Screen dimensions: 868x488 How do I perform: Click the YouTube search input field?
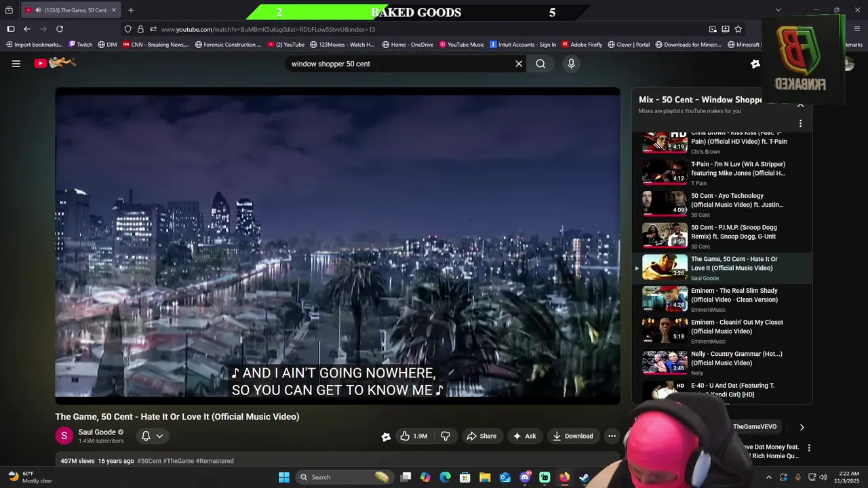(400, 64)
